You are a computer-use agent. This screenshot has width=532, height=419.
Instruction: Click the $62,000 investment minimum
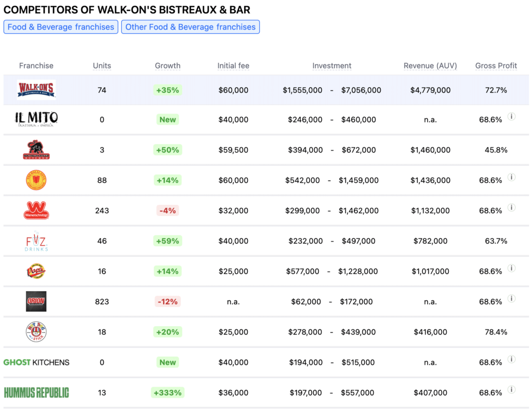(x=306, y=302)
